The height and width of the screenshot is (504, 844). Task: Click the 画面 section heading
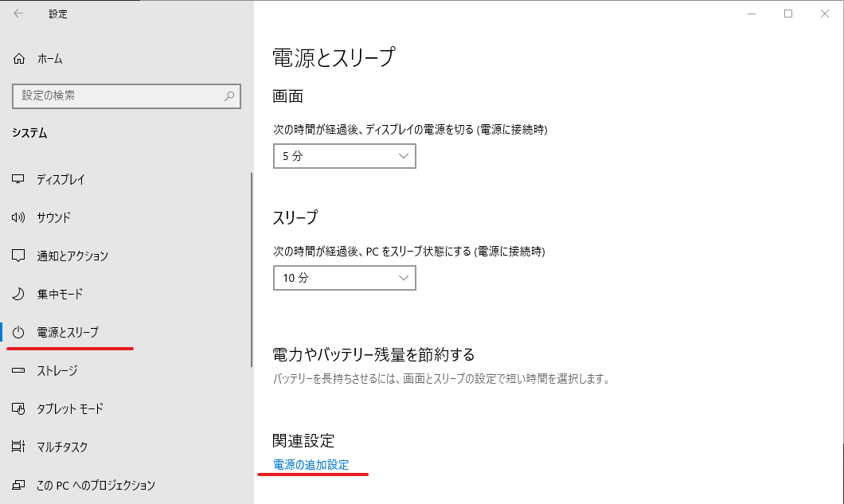coord(288,96)
